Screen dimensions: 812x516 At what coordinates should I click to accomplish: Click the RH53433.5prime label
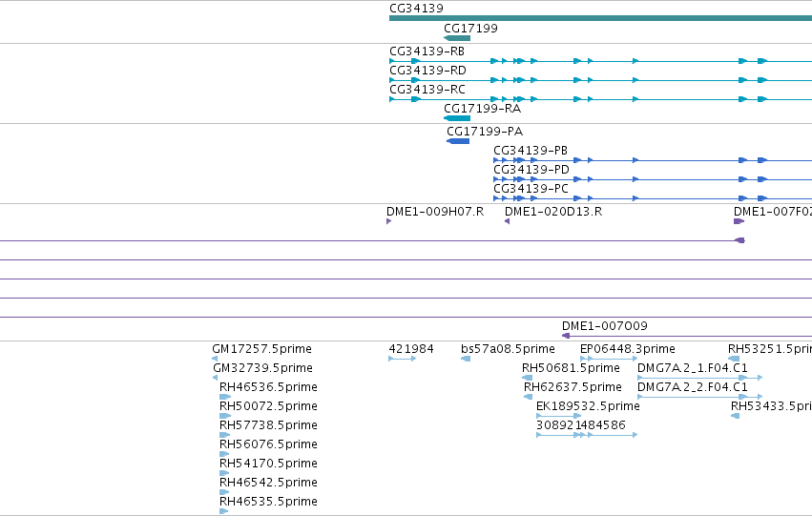coord(772,407)
